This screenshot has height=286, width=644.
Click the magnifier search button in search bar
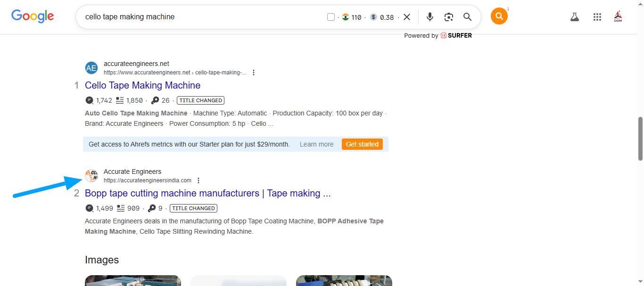(x=467, y=17)
